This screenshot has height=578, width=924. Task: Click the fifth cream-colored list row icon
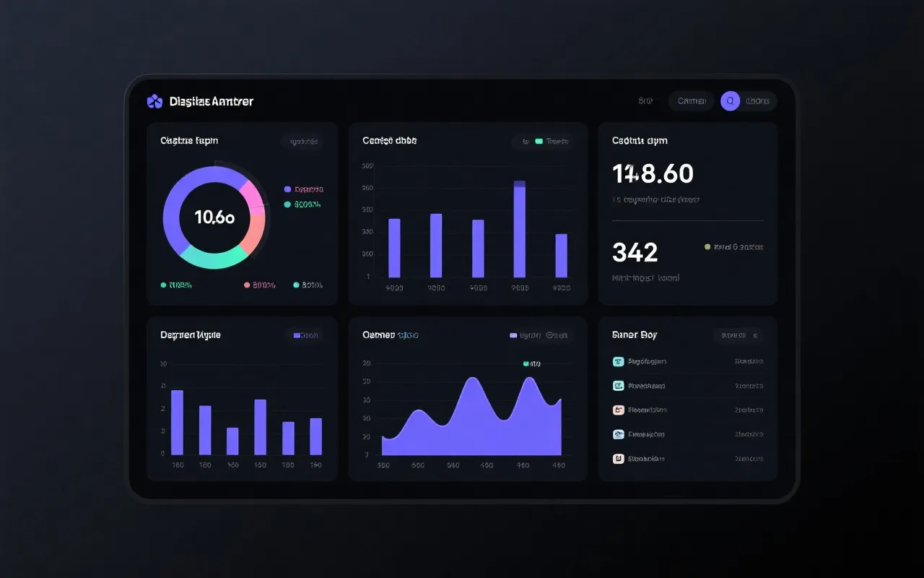tap(618, 458)
